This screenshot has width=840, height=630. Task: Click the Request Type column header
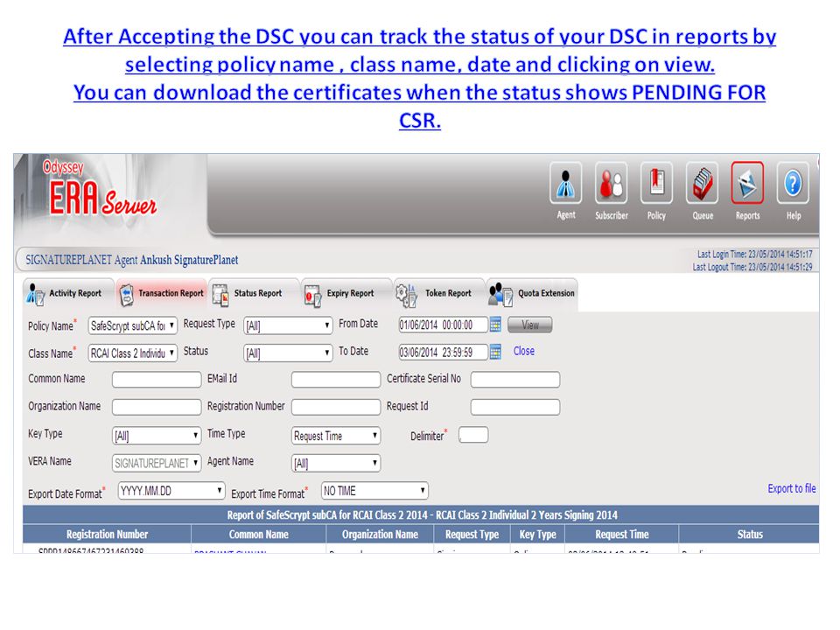coord(472,534)
